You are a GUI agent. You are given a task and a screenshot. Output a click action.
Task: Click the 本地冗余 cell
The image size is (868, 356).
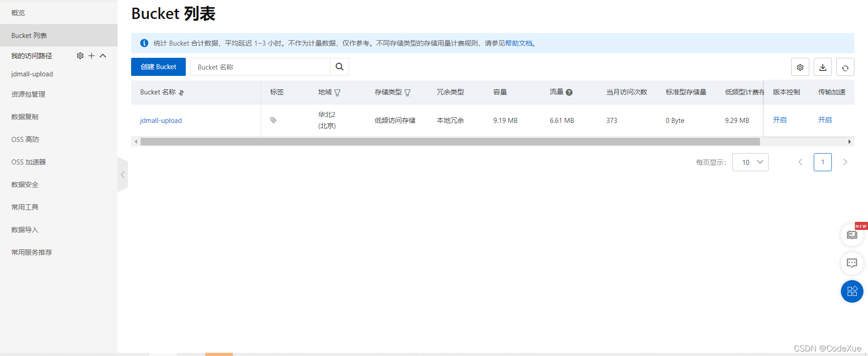[450, 121]
